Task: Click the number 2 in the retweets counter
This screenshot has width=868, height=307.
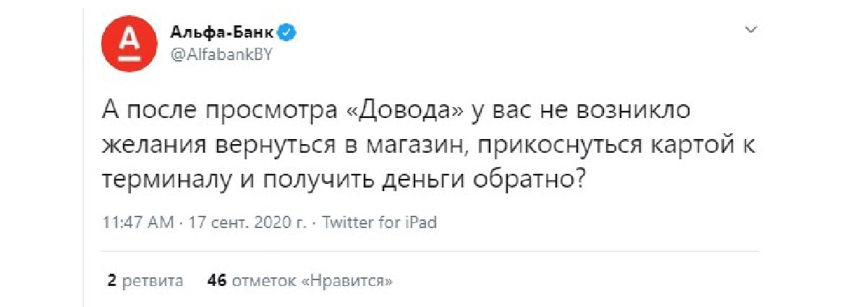Action: (x=111, y=279)
